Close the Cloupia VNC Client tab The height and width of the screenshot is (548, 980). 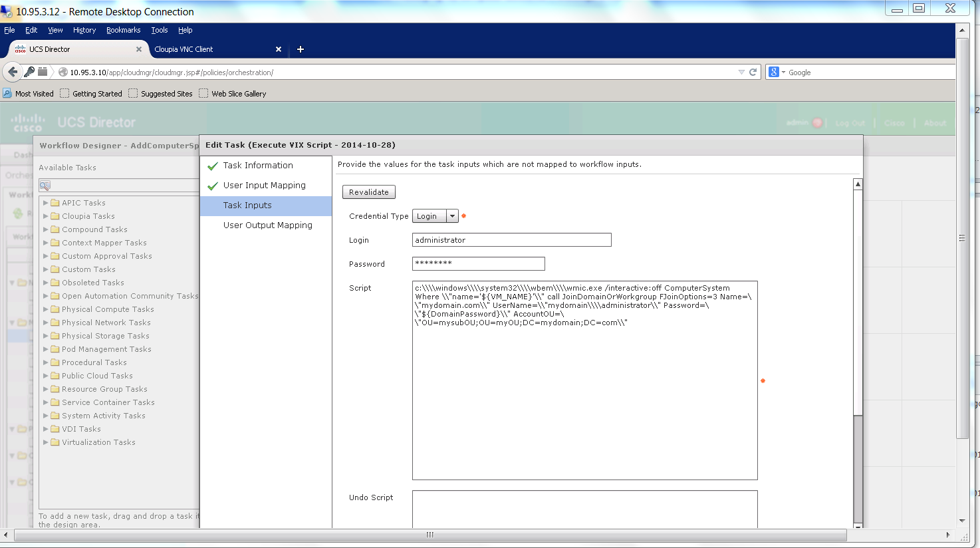click(x=279, y=49)
